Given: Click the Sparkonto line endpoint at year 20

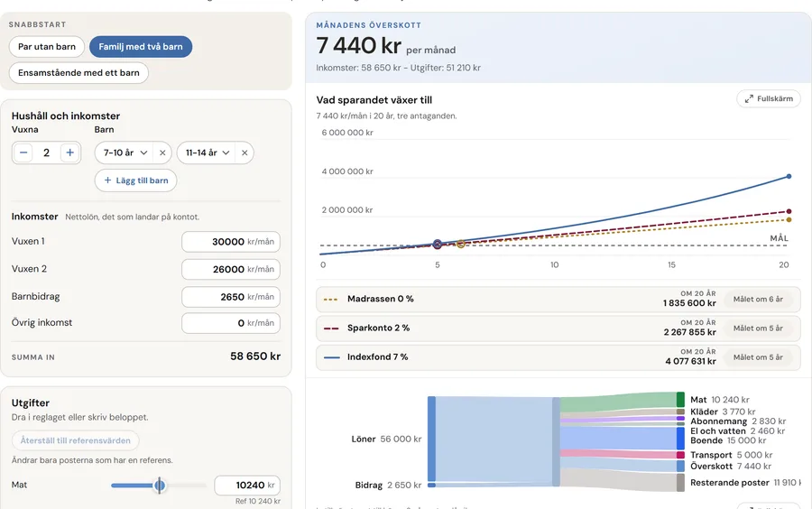Looking at the screenshot, I should [789, 211].
